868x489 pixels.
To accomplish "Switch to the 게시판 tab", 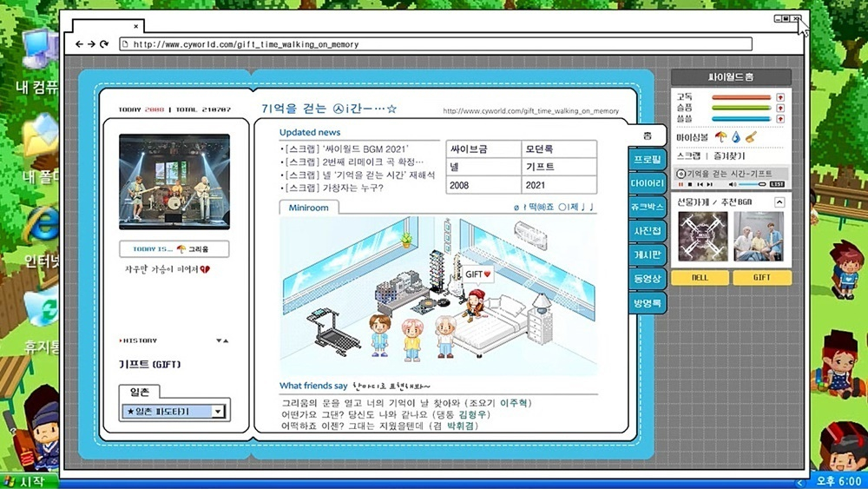I will [648, 254].
